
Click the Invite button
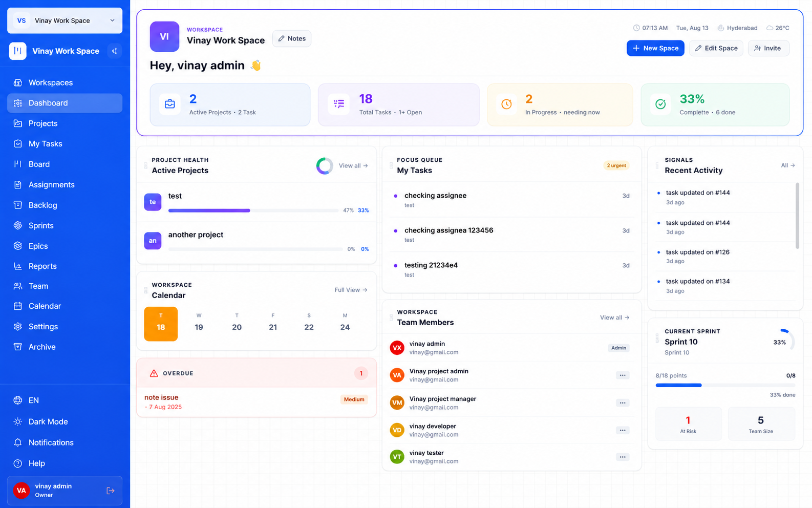coord(768,48)
